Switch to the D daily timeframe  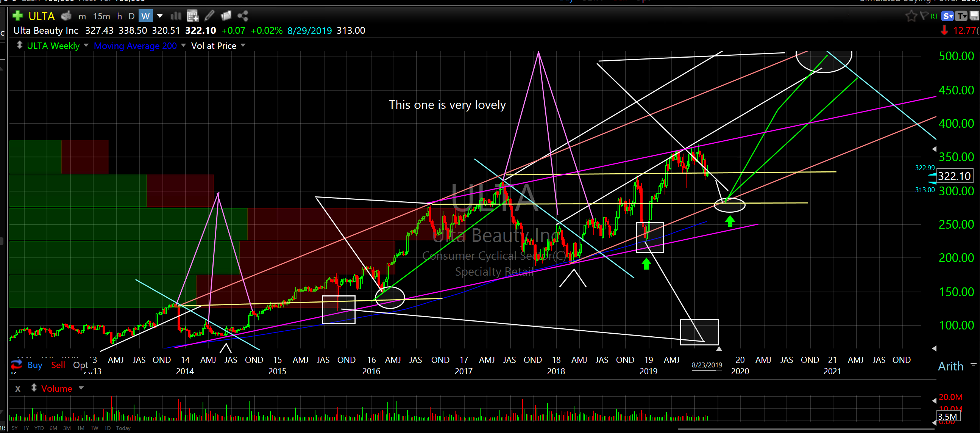[x=131, y=16]
